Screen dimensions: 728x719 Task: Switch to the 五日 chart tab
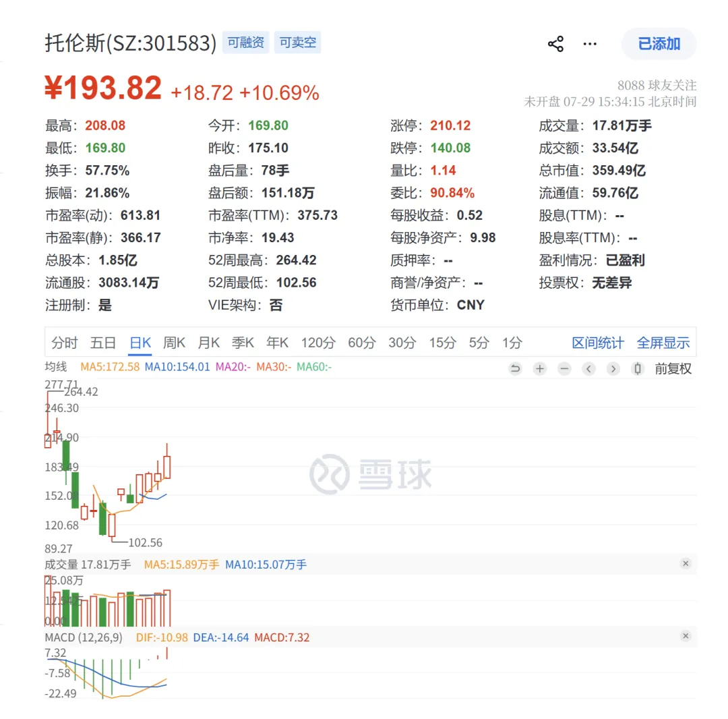103,343
